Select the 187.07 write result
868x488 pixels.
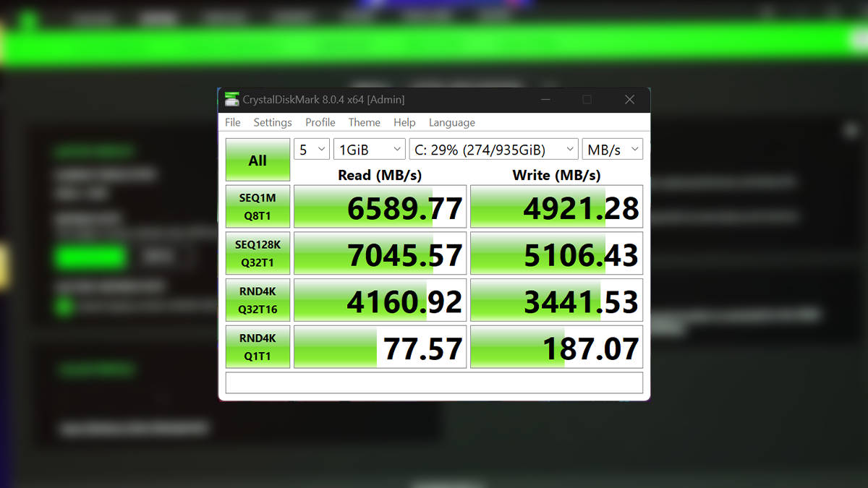(556, 347)
